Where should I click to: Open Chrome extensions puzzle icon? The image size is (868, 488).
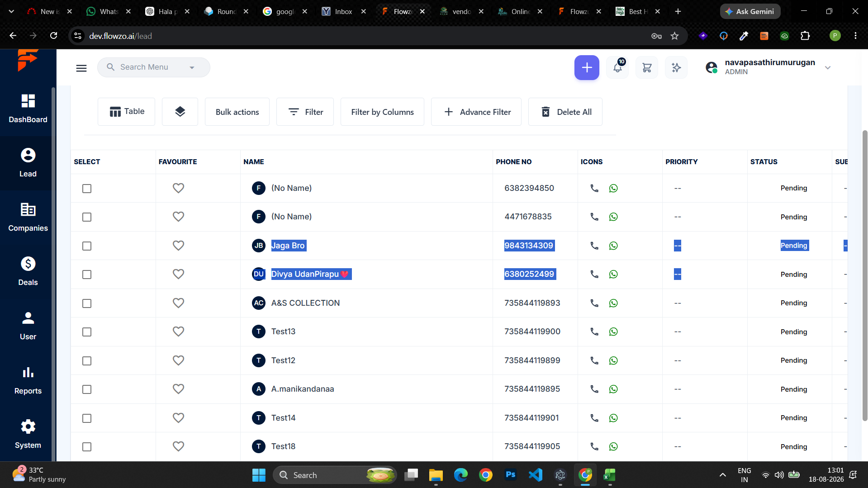[805, 36]
